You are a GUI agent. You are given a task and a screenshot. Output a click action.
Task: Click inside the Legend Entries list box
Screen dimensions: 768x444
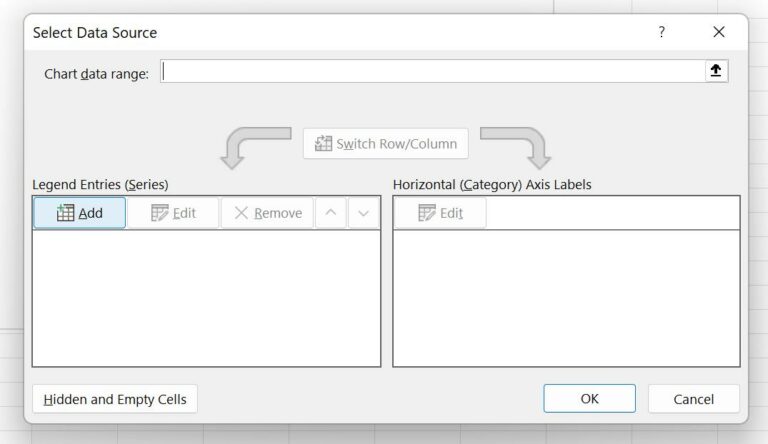coord(206,298)
